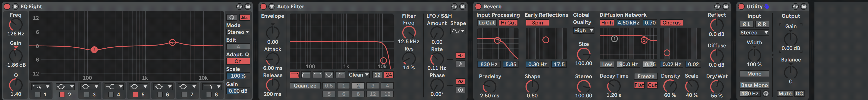Deactivate EQ band 2
Viewport: 868px width, 100px height.
click(62, 95)
